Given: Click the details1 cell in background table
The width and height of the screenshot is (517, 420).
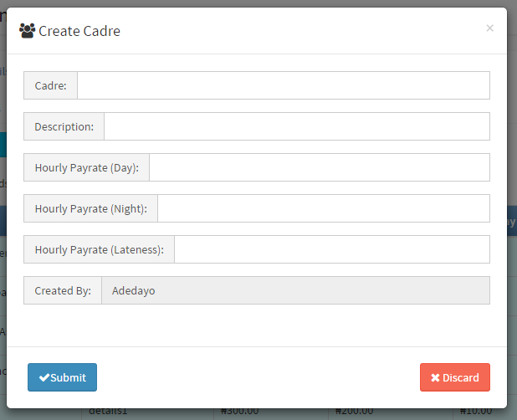Looking at the screenshot, I should point(110,412).
